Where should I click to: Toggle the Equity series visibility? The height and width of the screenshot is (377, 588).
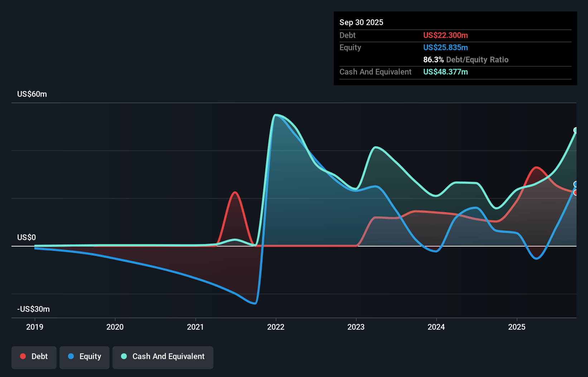click(x=84, y=357)
